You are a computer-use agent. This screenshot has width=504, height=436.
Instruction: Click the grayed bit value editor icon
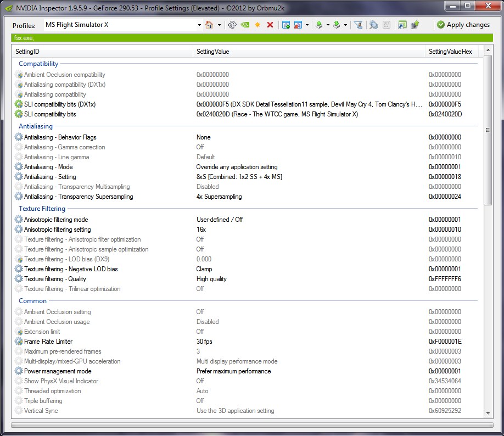pyautogui.click(x=387, y=25)
